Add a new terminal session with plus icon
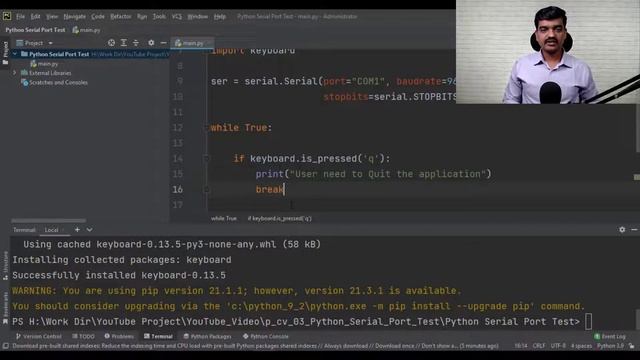Screen dimensions: 640x360 tap(77, 230)
